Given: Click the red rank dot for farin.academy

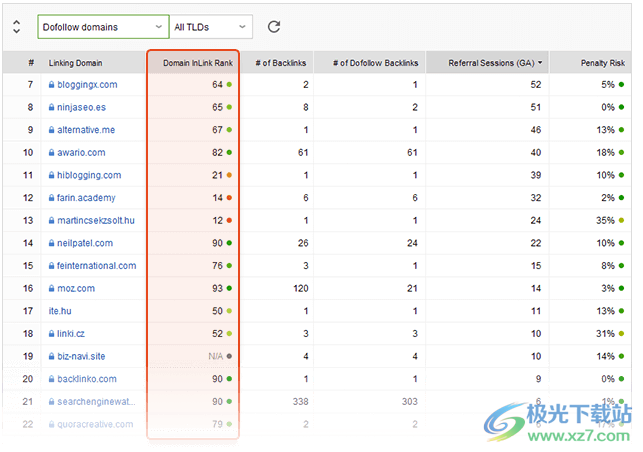Looking at the screenshot, I should [229, 198].
